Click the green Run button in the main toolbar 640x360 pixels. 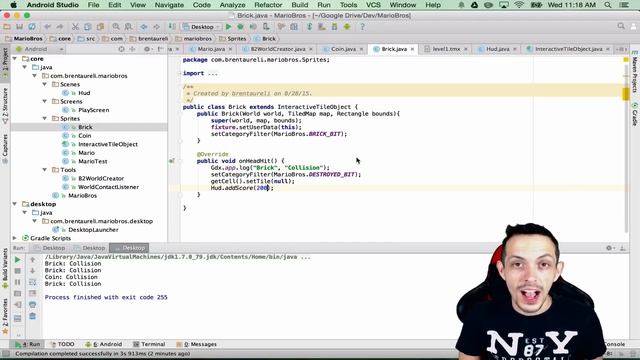coord(229,27)
